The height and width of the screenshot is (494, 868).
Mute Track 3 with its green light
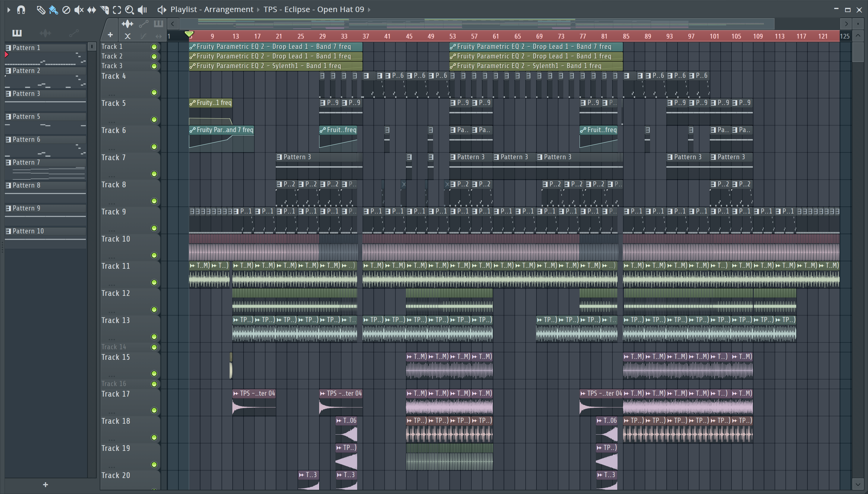pyautogui.click(x=154, y=66)
